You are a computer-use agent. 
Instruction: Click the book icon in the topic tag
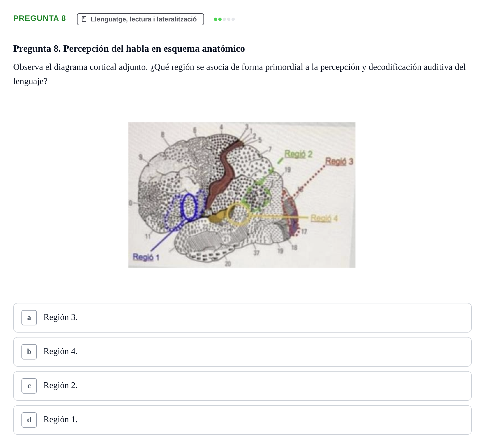84,19
